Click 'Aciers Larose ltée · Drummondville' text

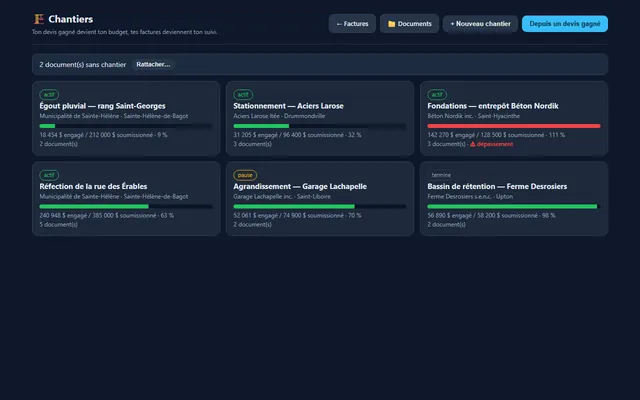[x=279, y=116]
